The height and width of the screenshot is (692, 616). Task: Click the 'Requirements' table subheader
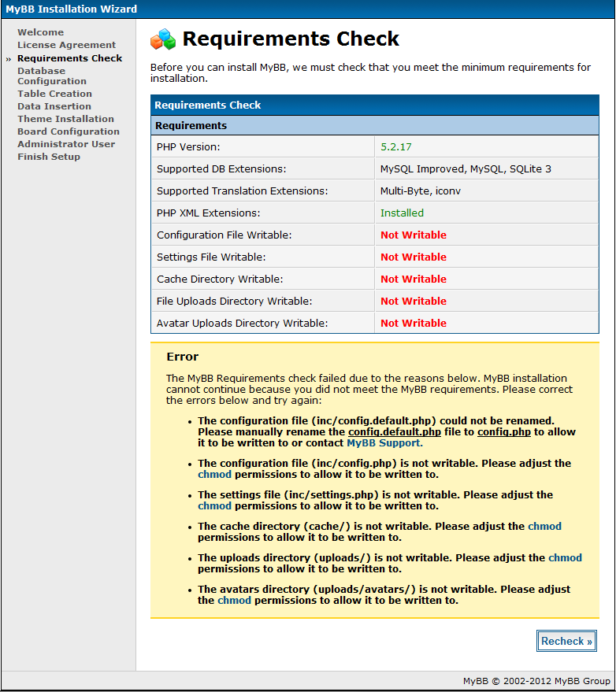point(191,126)
